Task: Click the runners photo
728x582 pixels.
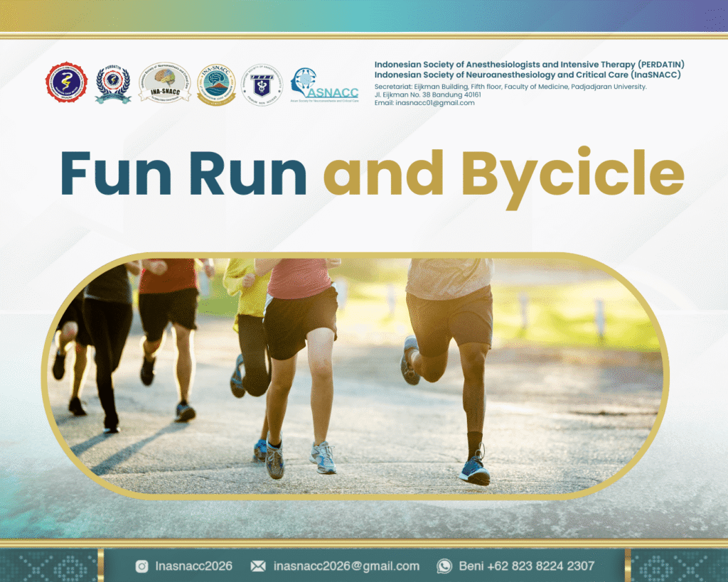Action: coord(355,370)
